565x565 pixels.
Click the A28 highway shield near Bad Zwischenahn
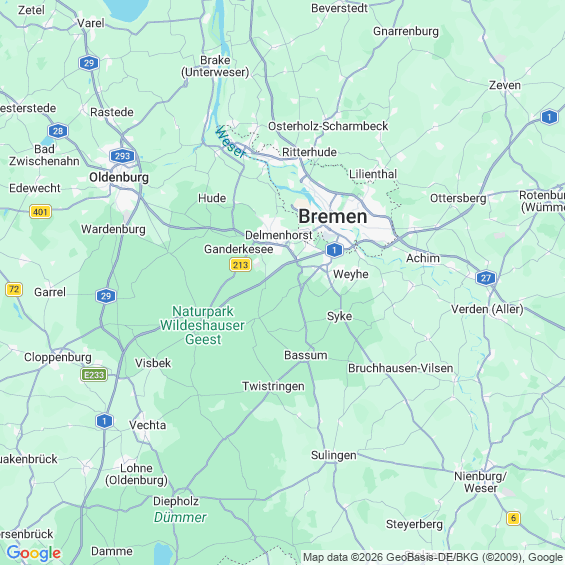click(x=58, y=131)
